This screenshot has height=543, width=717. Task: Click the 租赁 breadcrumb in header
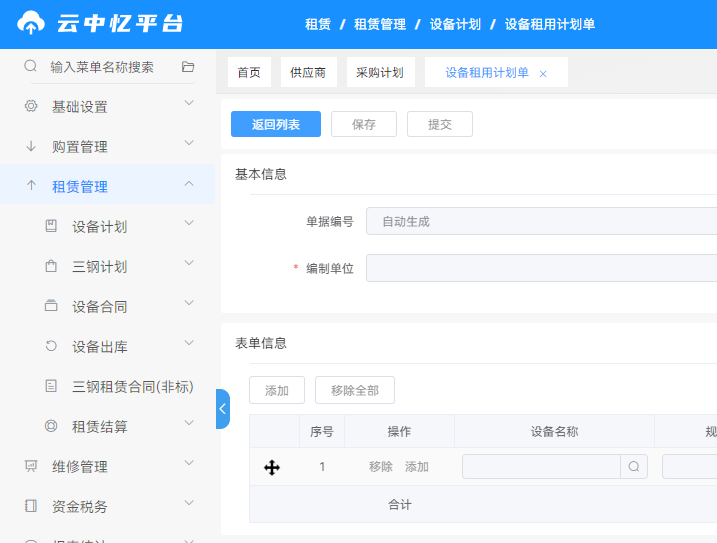point(318,24)
